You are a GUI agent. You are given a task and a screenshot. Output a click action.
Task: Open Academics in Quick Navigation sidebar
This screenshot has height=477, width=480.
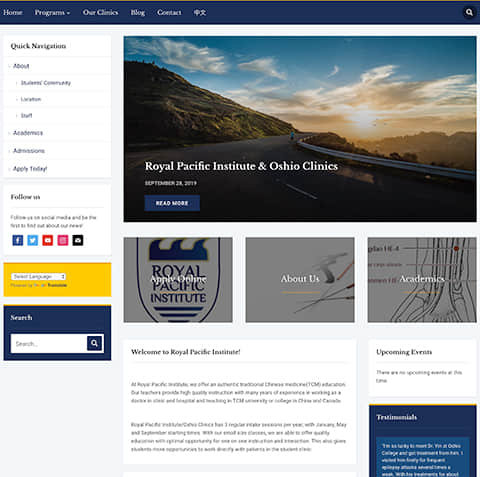pos(28,133)
